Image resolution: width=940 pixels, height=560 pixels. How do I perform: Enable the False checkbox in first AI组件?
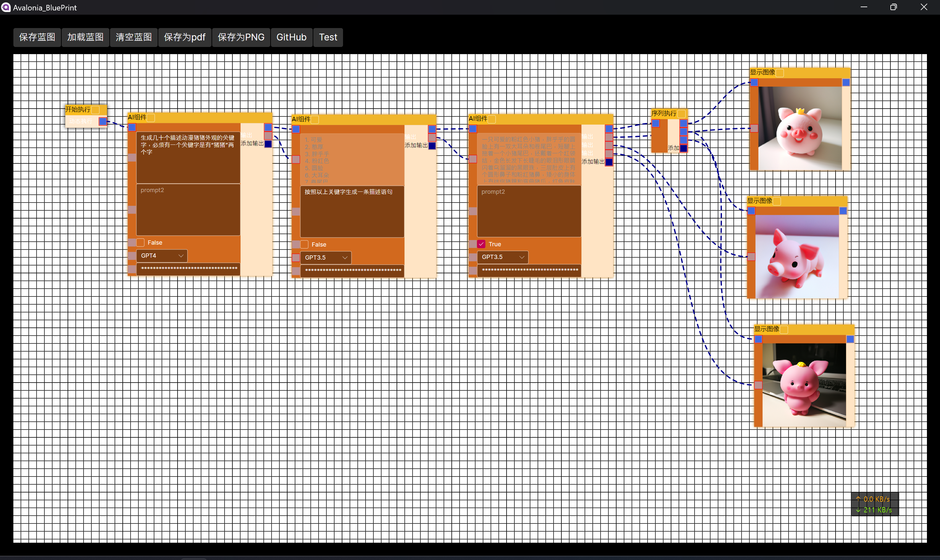[x=140, y=243]
